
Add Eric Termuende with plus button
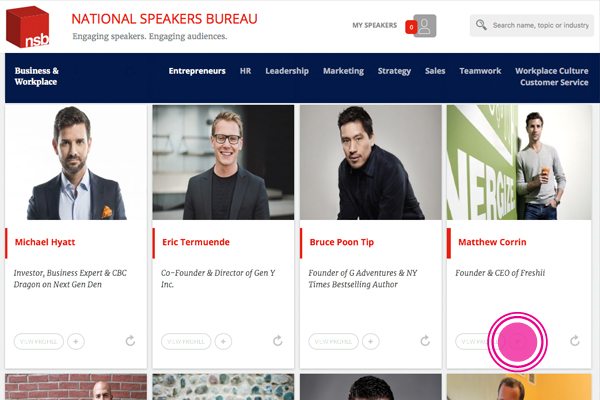(223, 341)
